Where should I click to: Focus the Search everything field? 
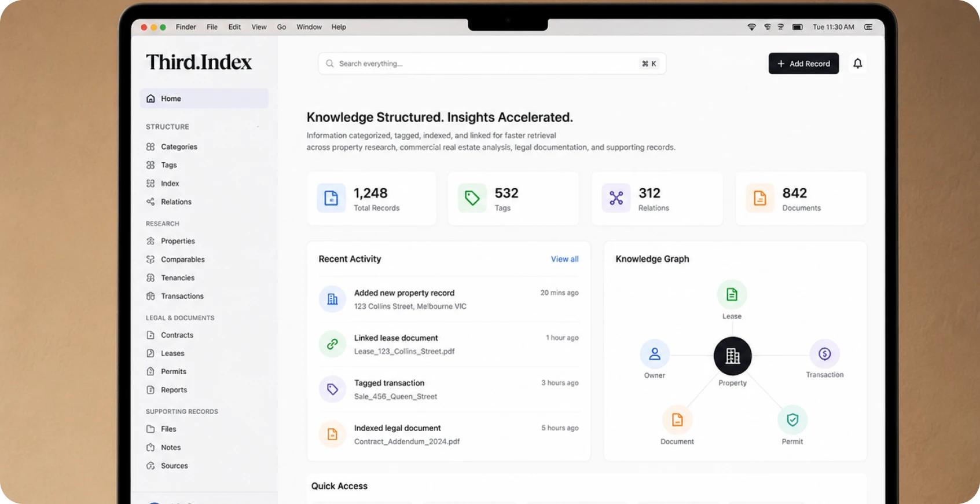[x=492, y=64]
